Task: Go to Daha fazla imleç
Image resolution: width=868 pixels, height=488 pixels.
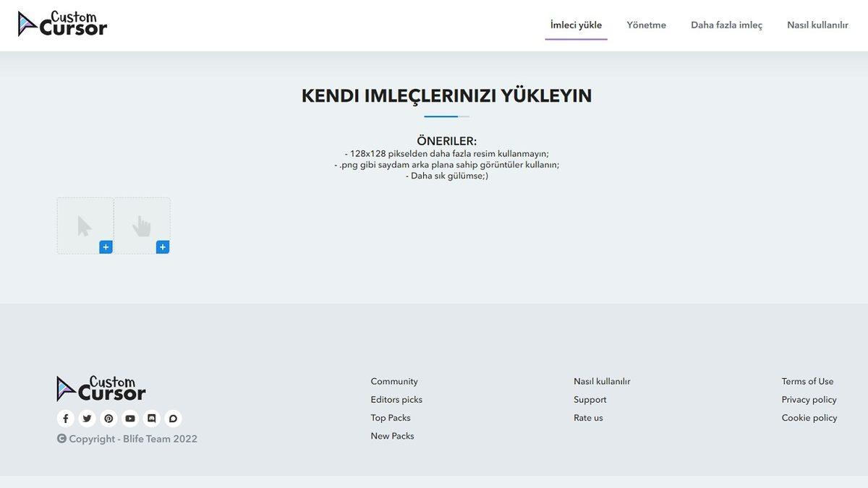Action: click(726, 25)
